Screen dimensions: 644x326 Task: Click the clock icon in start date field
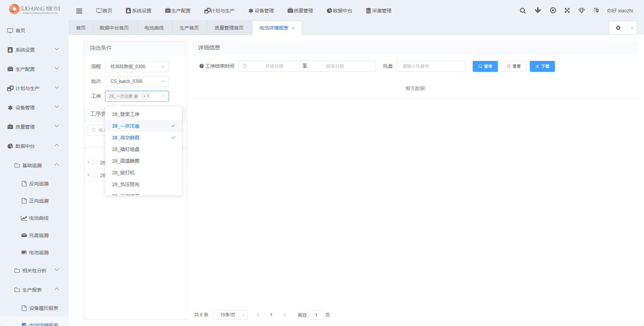[x=245, y=66]
